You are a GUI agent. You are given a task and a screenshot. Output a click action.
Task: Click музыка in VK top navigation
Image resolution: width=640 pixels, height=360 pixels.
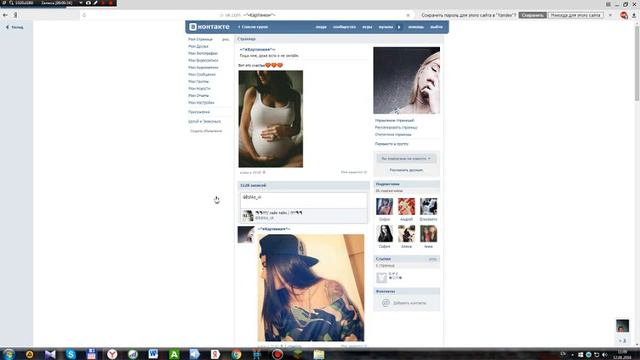[385, 27]
